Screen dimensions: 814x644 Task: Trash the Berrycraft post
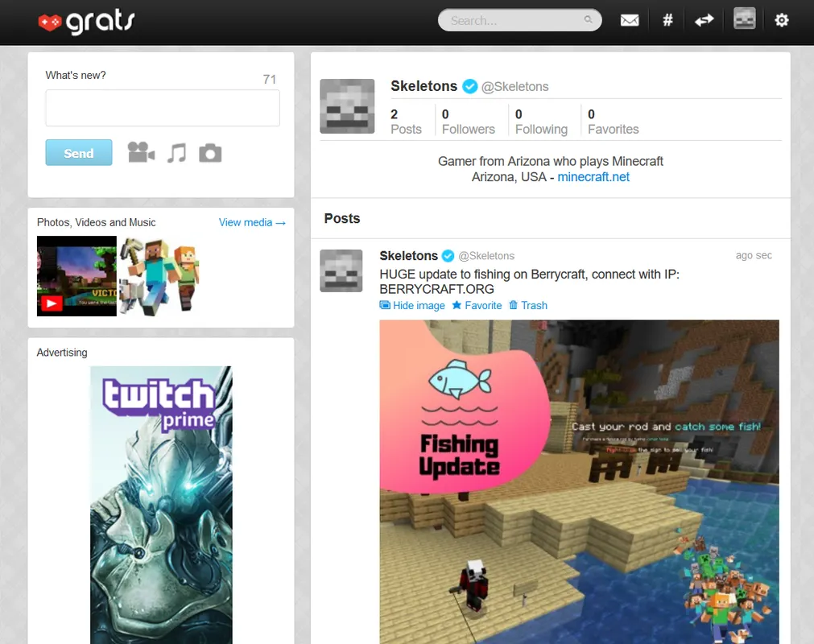(x=528, y=306)
